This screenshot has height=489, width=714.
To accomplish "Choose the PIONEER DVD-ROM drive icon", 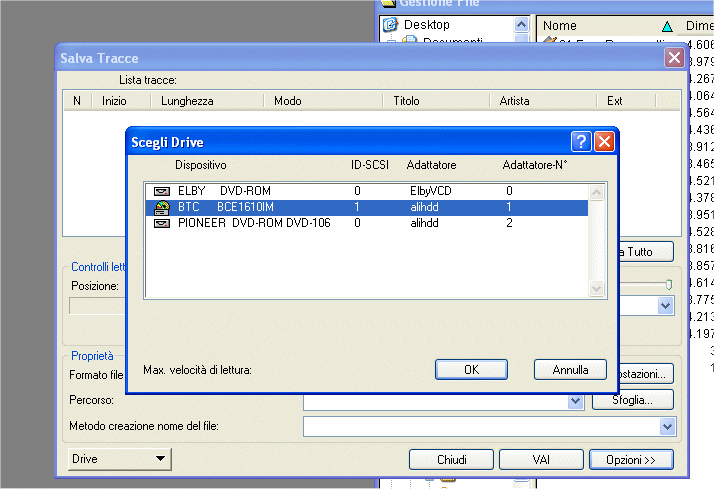I will (161, 223).
